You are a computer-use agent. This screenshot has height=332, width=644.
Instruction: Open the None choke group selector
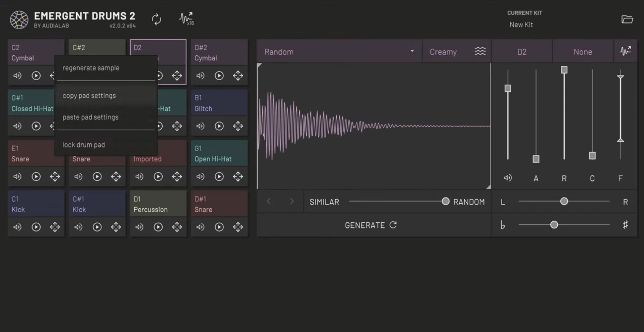tap(583, 52)
